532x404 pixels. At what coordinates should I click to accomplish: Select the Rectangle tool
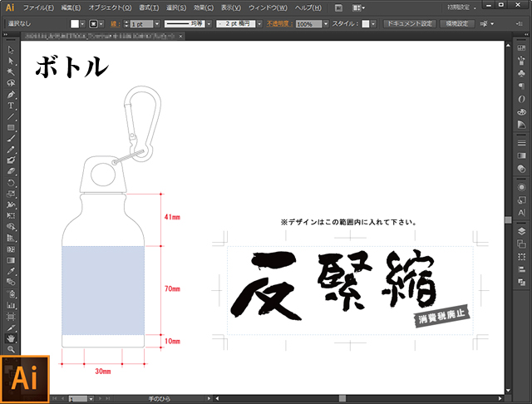click(12, 127)
